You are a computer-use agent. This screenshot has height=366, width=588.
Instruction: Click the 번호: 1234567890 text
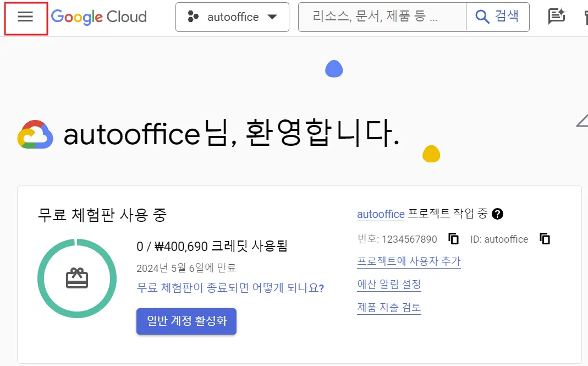pyautogui.click(x=397, y=239)
